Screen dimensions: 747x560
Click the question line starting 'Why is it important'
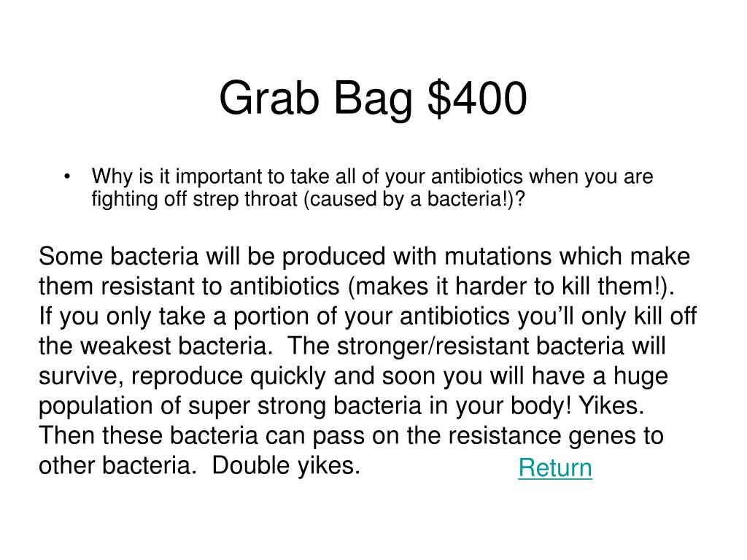[372, 177]
